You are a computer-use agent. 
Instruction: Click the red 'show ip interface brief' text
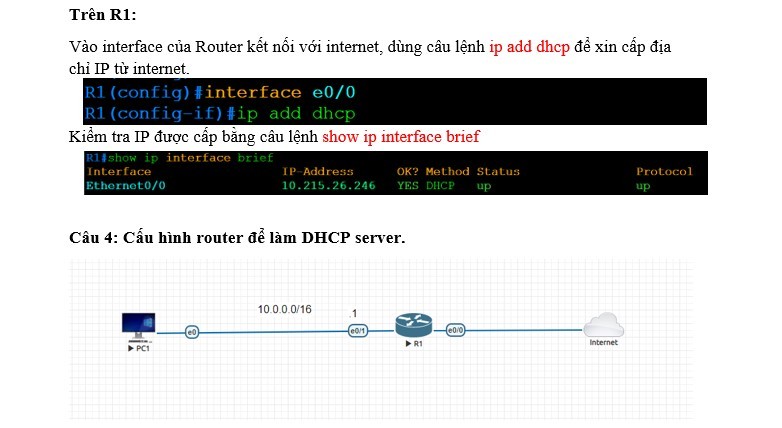401,137
